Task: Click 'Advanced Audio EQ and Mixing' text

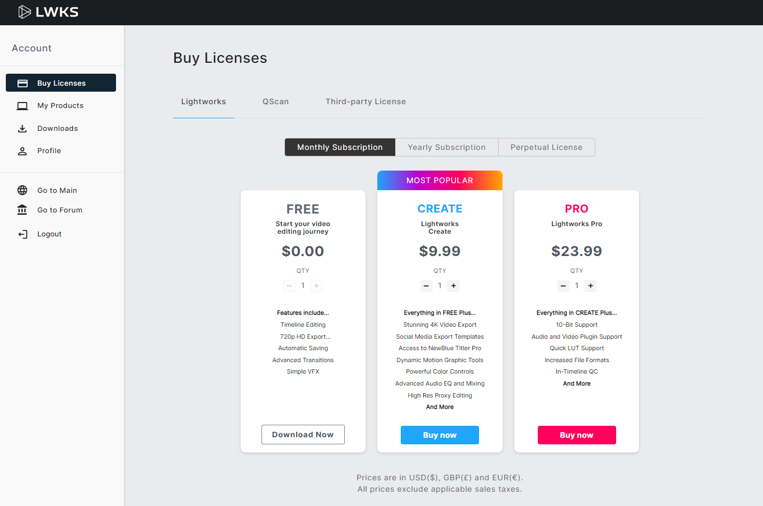Action: (440, 383)
